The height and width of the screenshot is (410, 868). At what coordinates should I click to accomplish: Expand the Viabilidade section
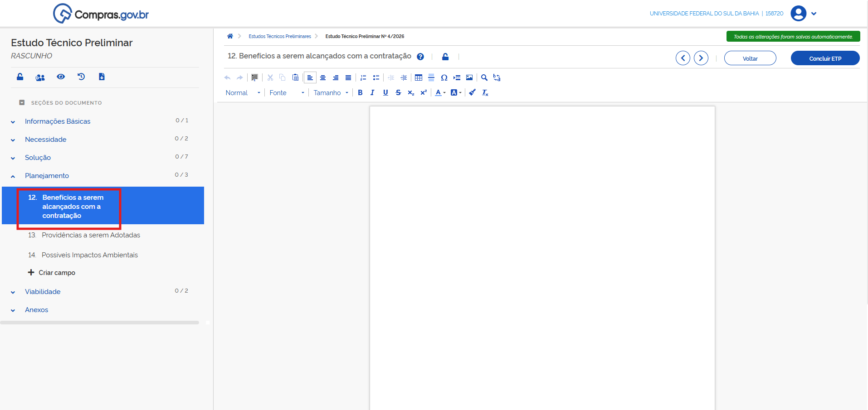click(x=43, y=292)
